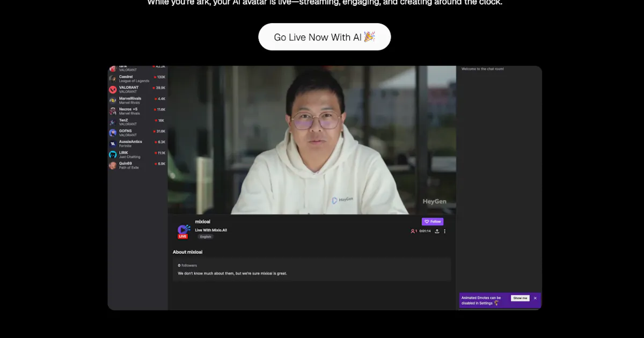Select the English language tag
Image resolution: width=644 pixels, height=338 pixels.
tap(206, 237)
